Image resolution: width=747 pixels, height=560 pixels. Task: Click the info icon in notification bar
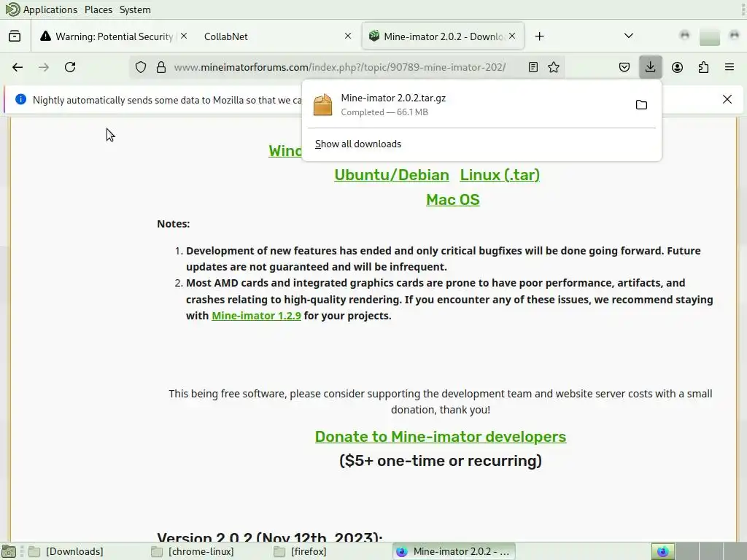pyautogui.click(x=20, y=99)
